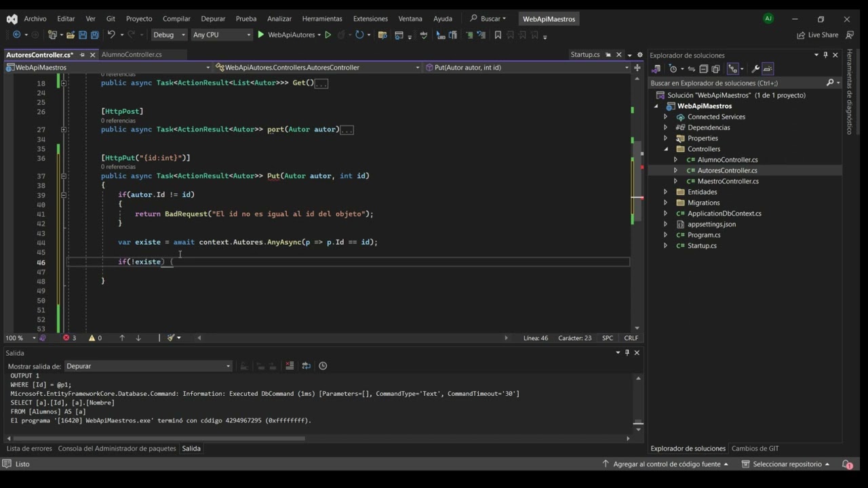Click the account AJ avatar badge
This screenshot has width=868, height=488.
point(768,19)
